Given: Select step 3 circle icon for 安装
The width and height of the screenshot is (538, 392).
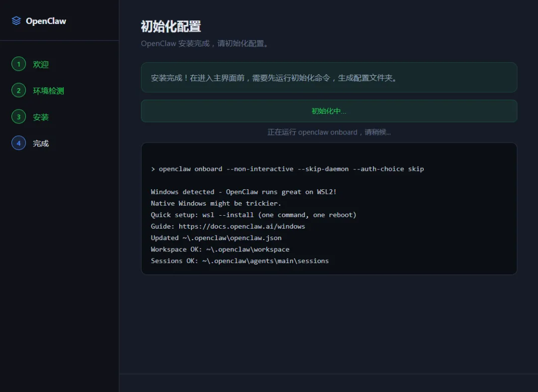Looking at the screenshot, I should tap(18, 117).
